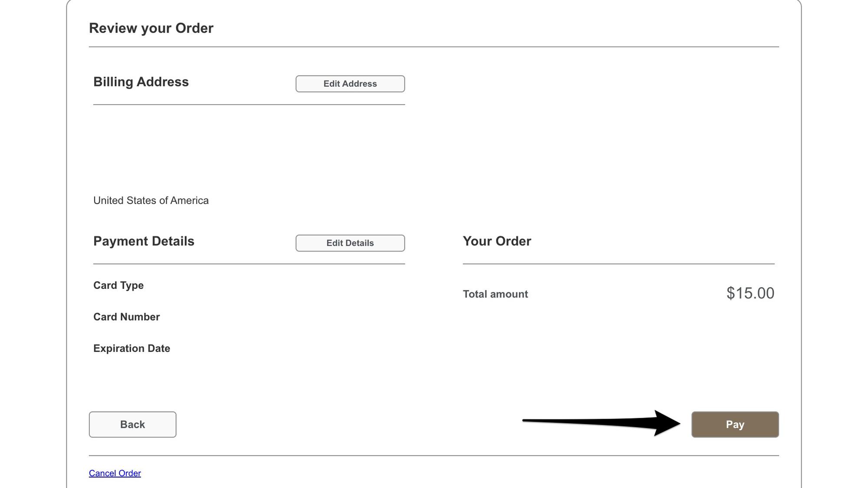Click the Your Order heading

tap(496, 241)
